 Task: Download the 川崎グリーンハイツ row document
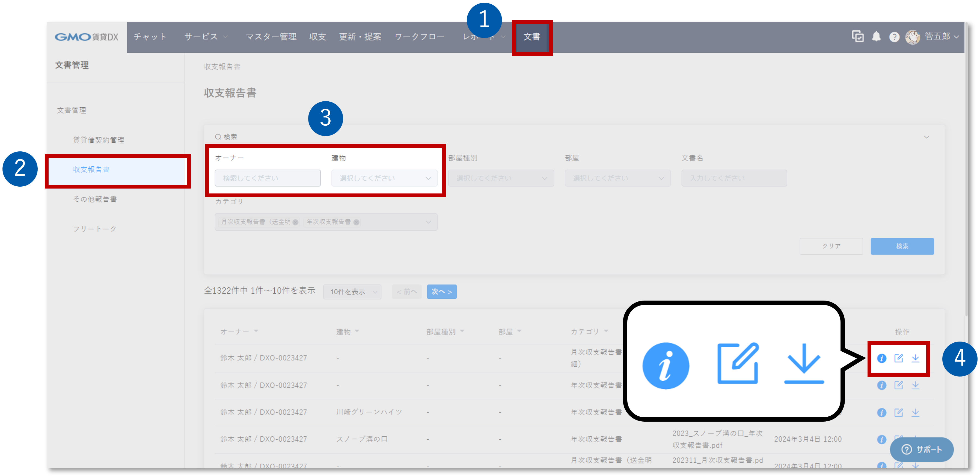[915, 412]
